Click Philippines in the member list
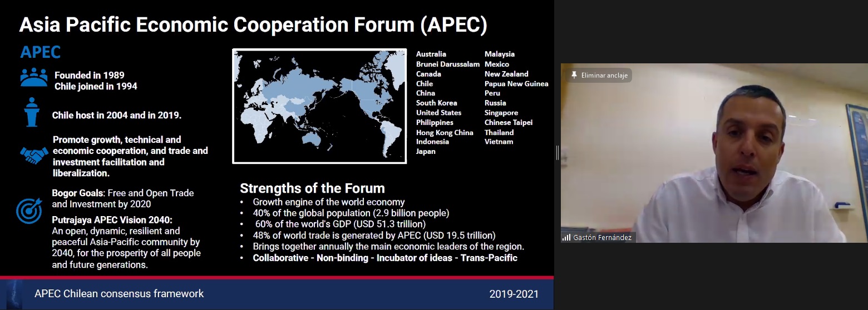868x310 pixels. pos(435,122)
